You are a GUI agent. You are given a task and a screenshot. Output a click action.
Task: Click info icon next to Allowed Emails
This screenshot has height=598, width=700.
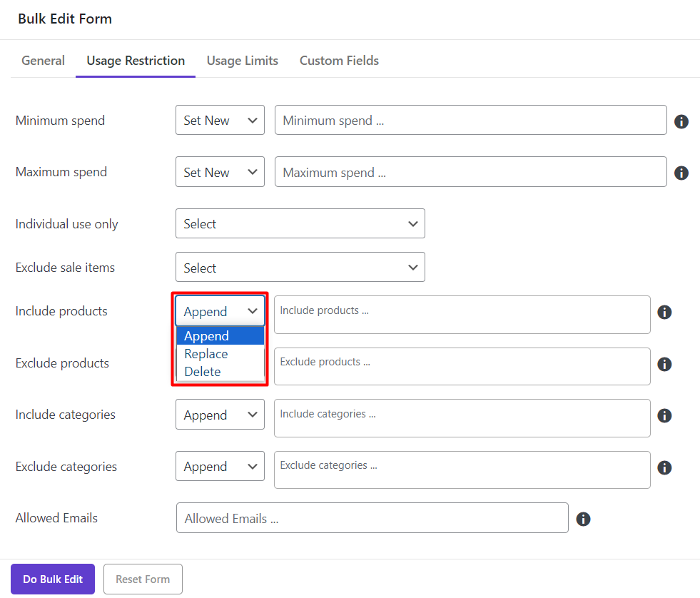pos(583,519)
